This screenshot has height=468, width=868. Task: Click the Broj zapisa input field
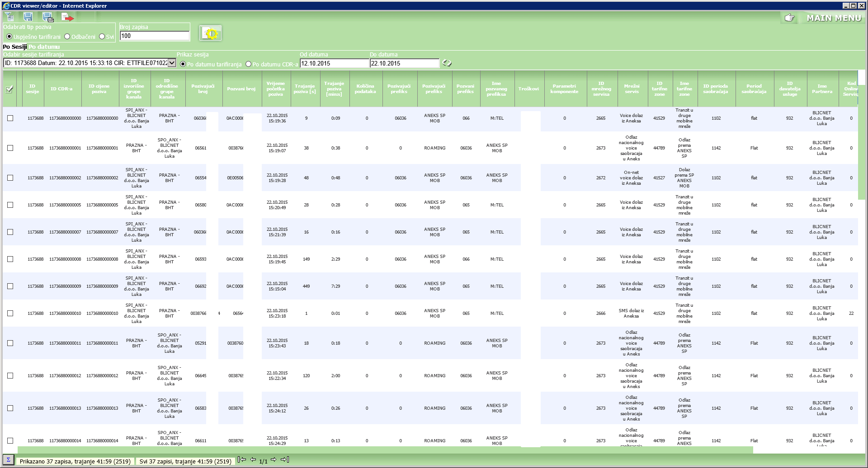pyautogui.click(x=155, y=36)
